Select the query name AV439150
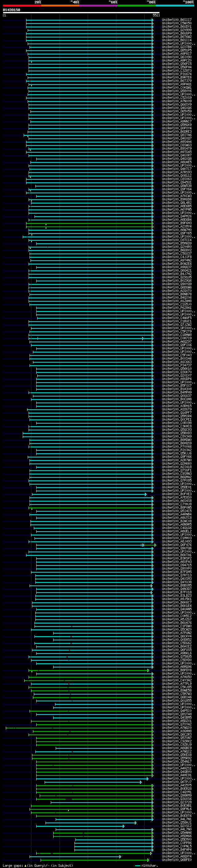This screenshot has height=868, width=197. pos(11,10)
